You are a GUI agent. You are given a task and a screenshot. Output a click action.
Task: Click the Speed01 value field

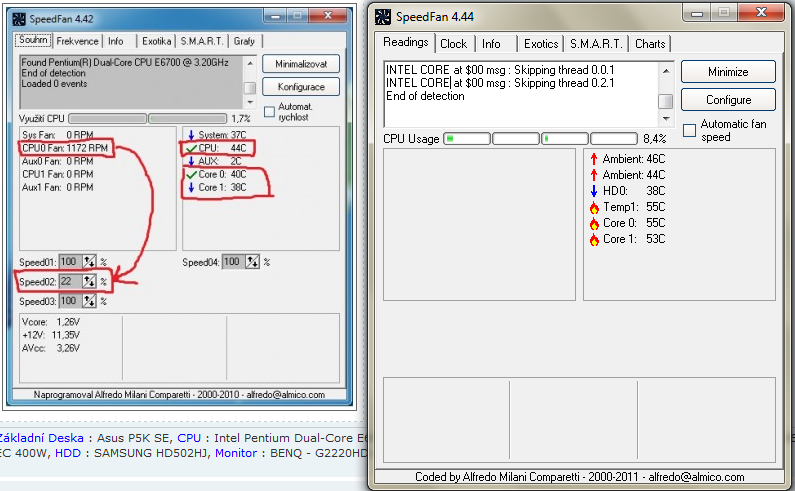tap(70, 262)
